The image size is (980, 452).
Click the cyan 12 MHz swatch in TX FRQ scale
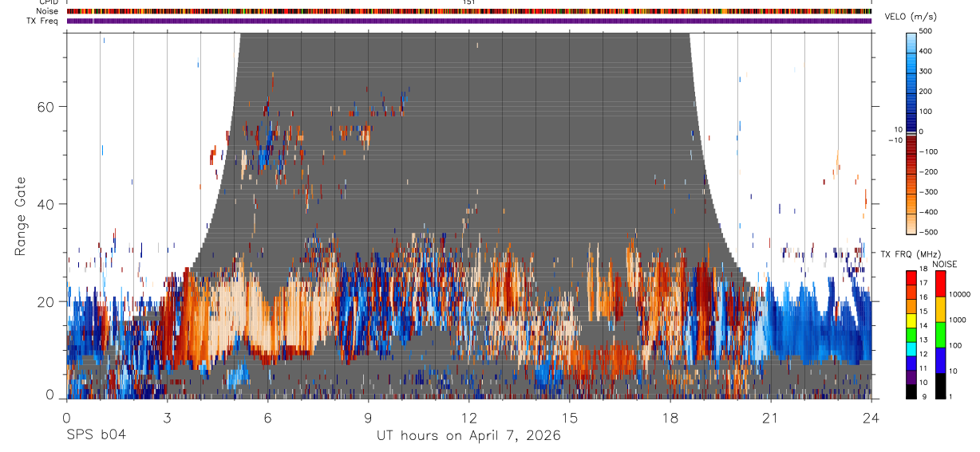[x=911, y=349]
